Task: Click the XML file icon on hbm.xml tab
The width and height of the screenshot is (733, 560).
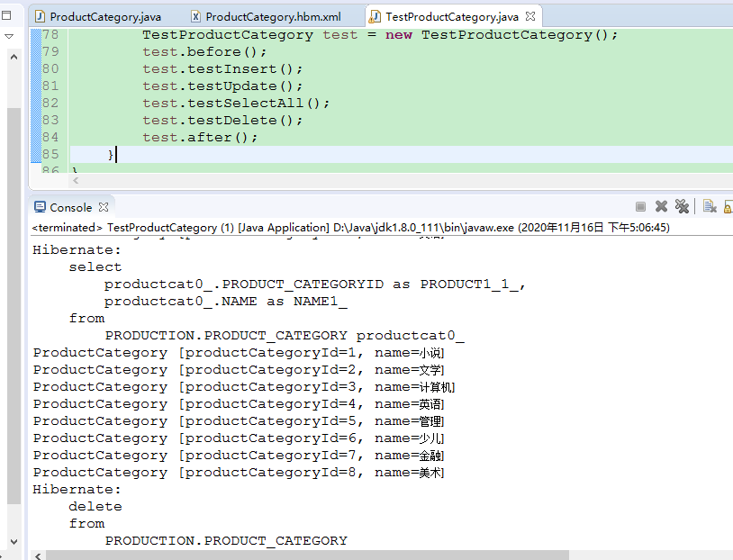Action: coord(196,17)
